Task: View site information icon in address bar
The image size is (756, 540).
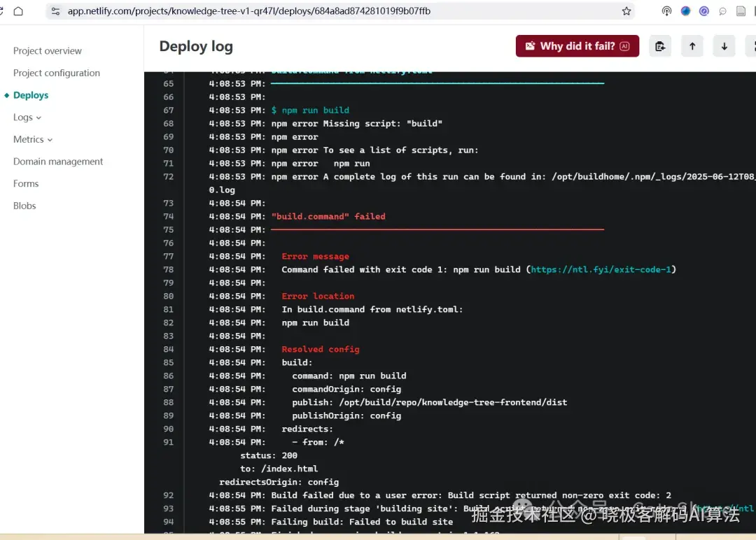Action: click(x=55, y=11)
